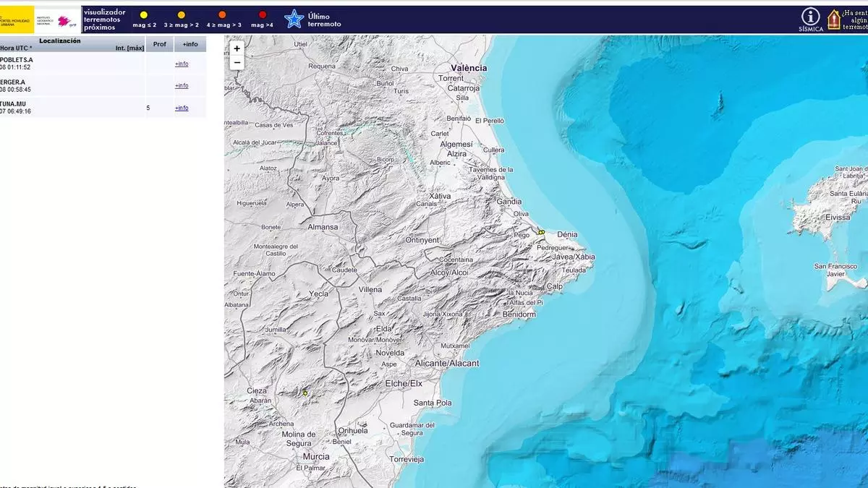Image resolution: width=868 pixels, height=488 pixels.
Task: Zoom out with the map minus button
Action: point(237,63)
